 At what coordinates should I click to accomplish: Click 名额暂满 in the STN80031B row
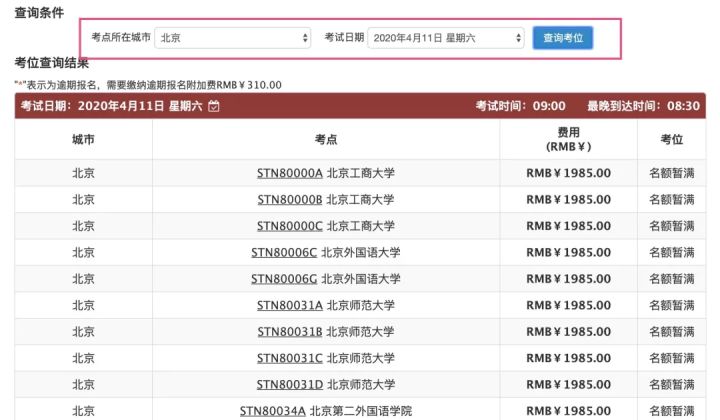[671, 331]
